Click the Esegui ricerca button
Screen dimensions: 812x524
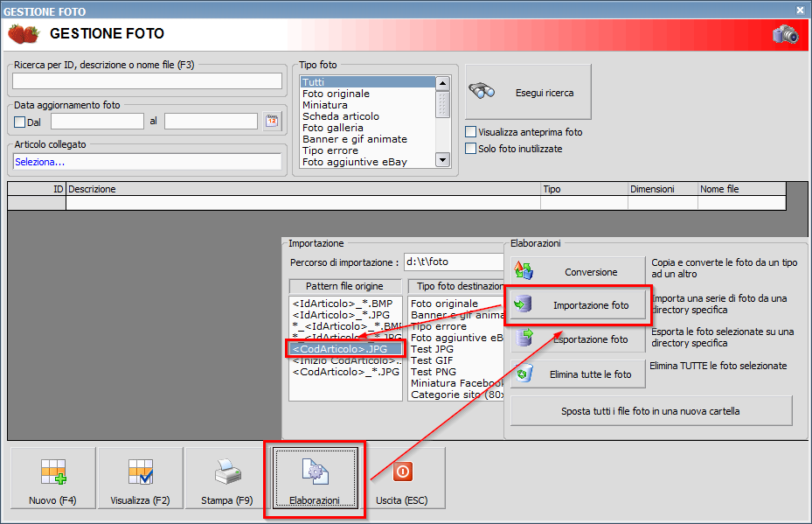click(x=528, y=92)
